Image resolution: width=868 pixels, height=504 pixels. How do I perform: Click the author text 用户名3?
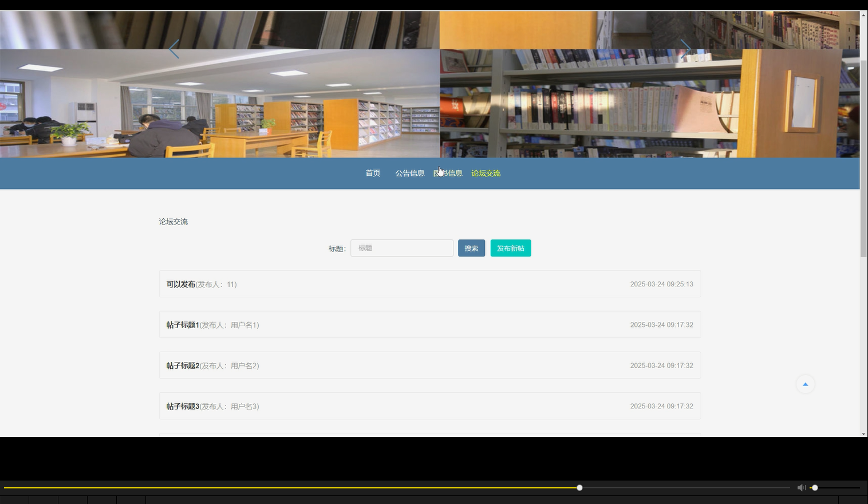[x=243, y=406]
